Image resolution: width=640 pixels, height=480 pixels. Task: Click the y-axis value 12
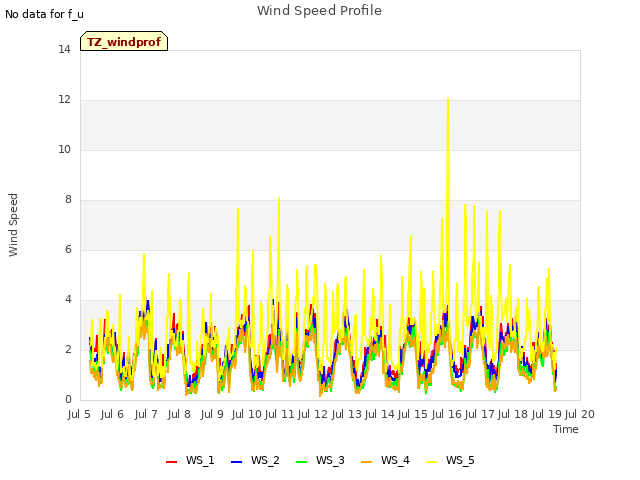tap(64, 100)
